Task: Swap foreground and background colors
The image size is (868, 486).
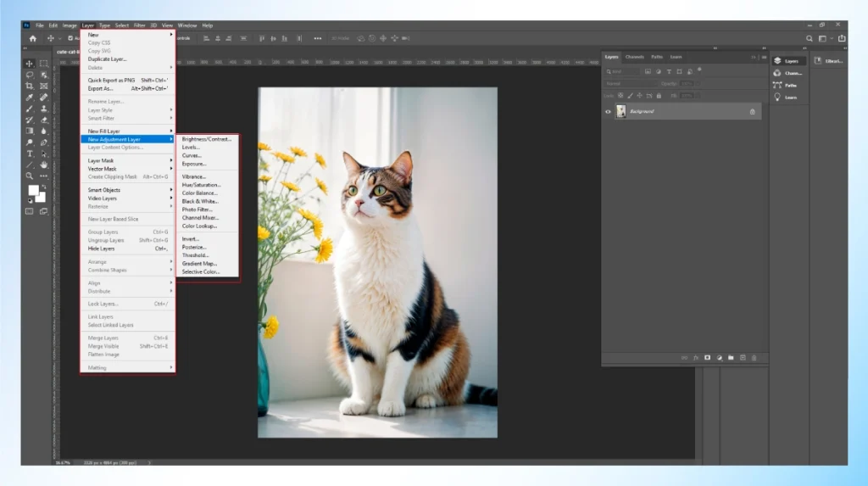Action: (44, 187)
